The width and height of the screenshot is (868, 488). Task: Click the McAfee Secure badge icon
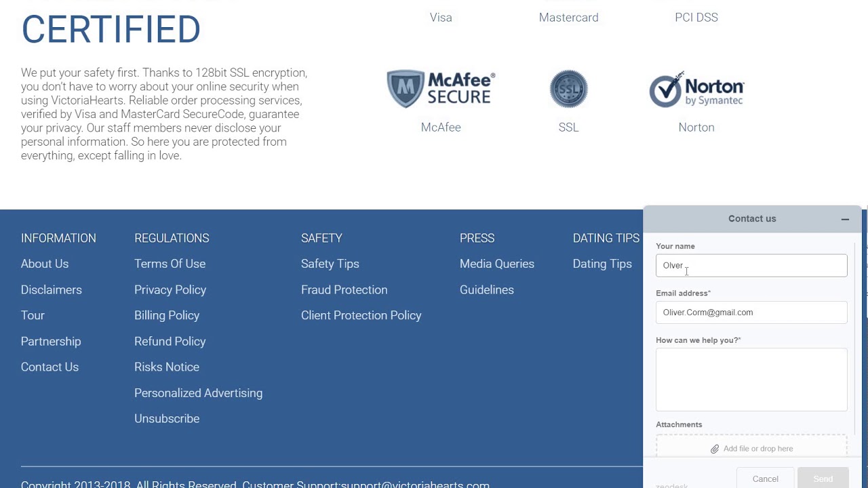tap(441, 89)
